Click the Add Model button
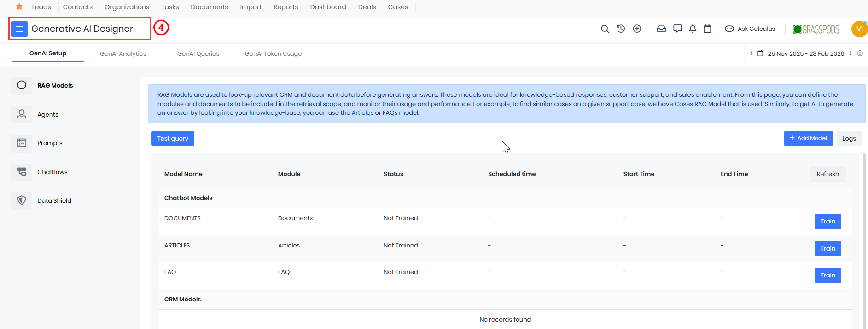 (x=808, y=138)
